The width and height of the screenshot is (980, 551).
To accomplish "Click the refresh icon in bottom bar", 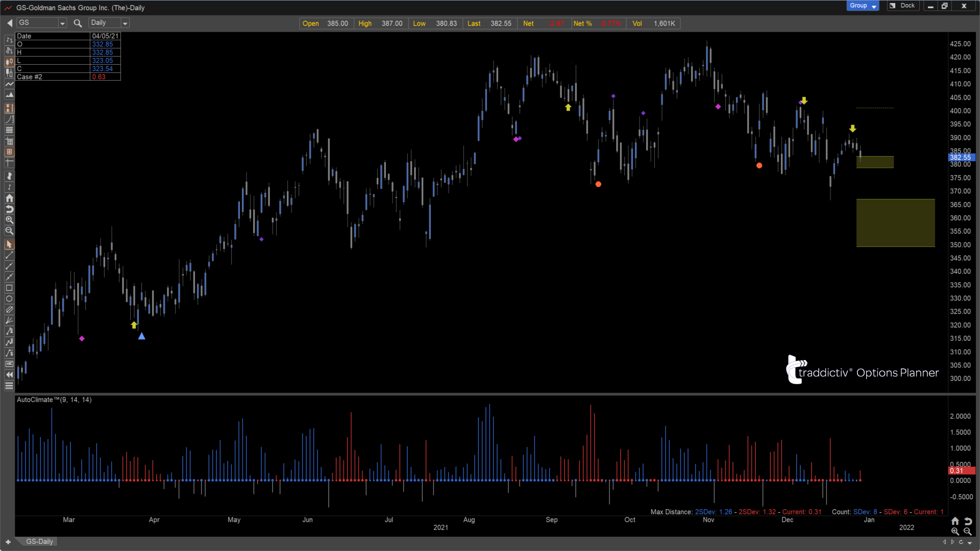I will (961, 542).
